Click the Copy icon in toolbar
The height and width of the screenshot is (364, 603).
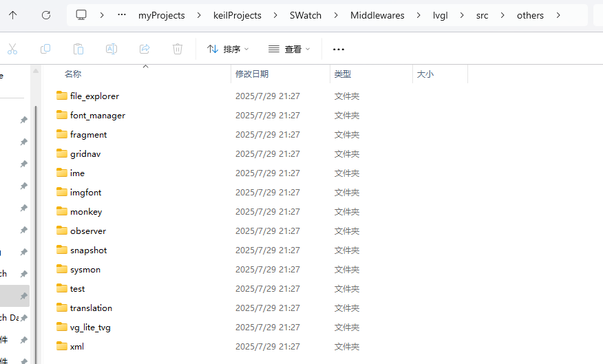click(45, 49)
